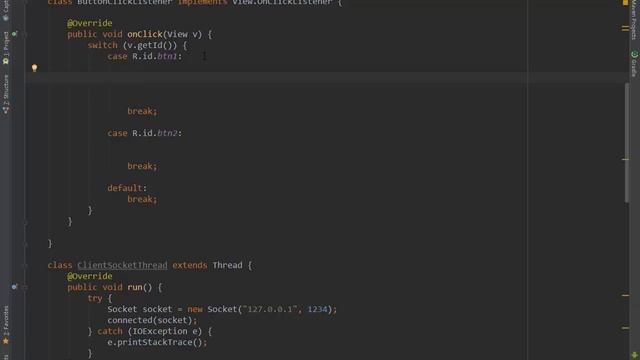Click the 'try' keyword
Screen dimensions: 640x360
95,298
